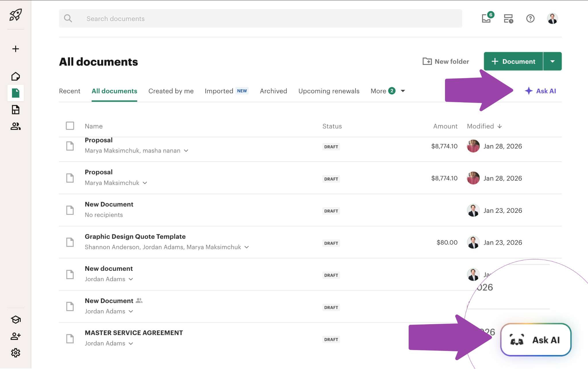Open the Templates icon in sidebar

tap(16, 110)
